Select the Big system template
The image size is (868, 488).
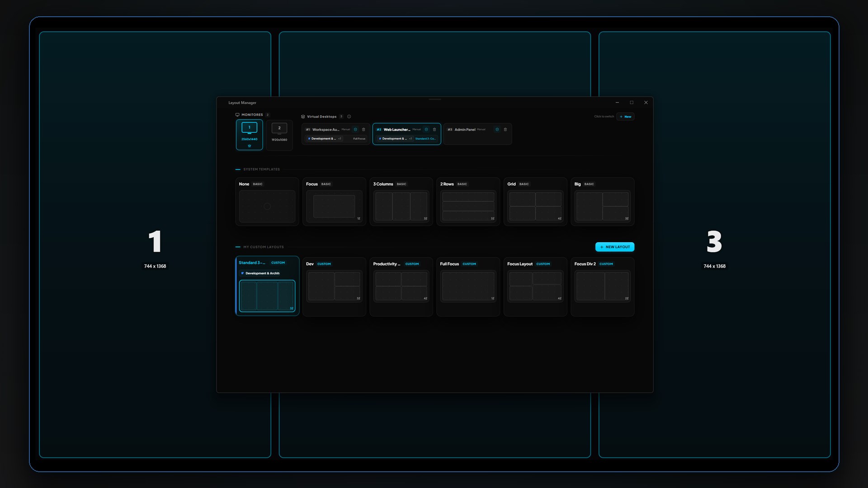pos(603,202)
